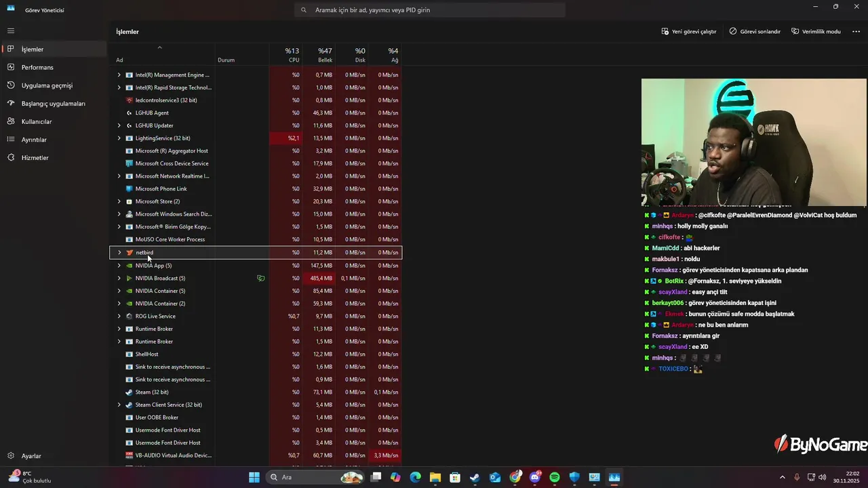This screenshot has width=868, height=488.
Task: Open Microsoft Edge from taskbar
Action: (x=415, y=477)
